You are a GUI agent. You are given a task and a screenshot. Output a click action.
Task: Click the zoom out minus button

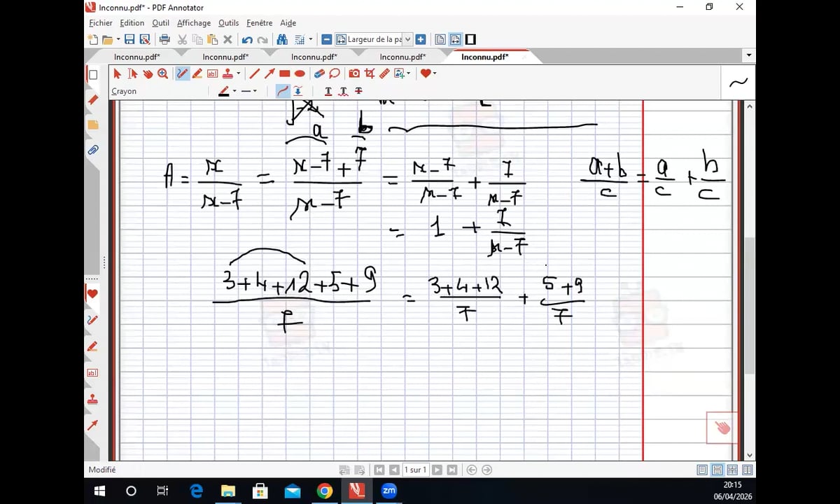coord(327,40)
